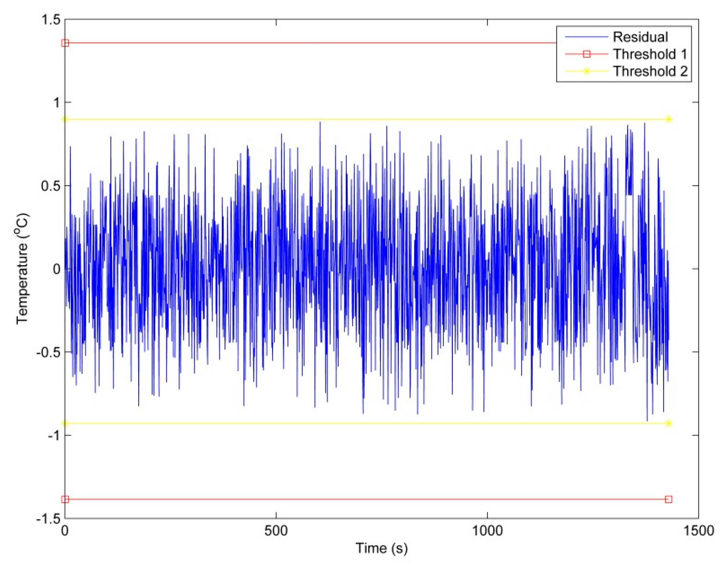Select the Threshold 1 legend label
The width and height of the screenshot is (728, 570).
point(650,54)
